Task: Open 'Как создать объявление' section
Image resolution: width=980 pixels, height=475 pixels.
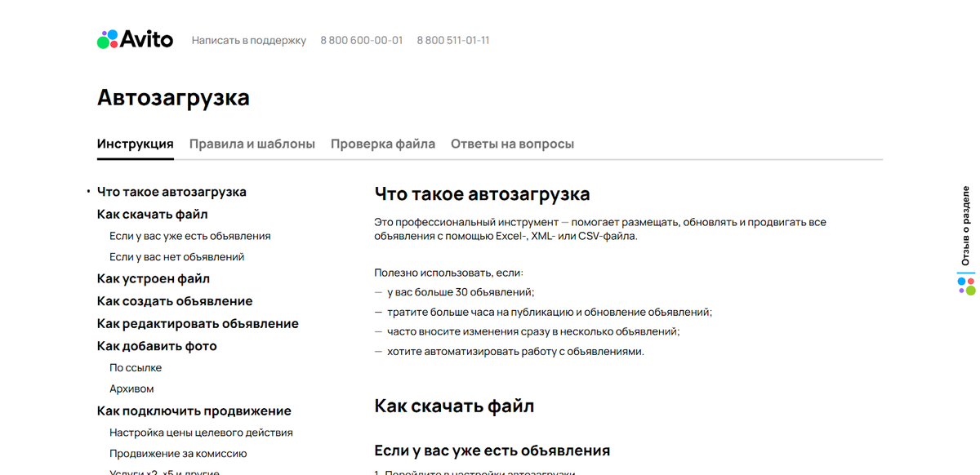Action: click(x=175, y=301)
